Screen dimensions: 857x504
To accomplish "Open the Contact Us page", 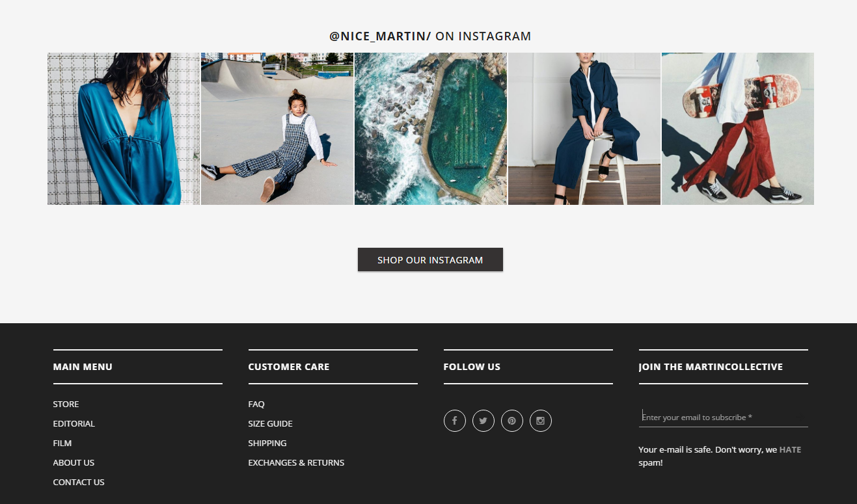I will pyautogui.click(x=79, y=483).
